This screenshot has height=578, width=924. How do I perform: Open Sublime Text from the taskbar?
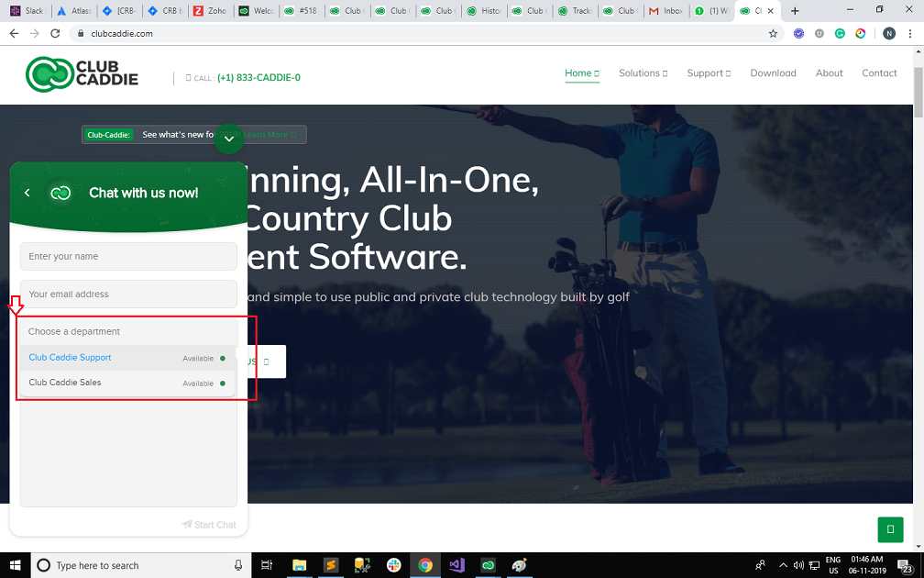tap(331, 565)
